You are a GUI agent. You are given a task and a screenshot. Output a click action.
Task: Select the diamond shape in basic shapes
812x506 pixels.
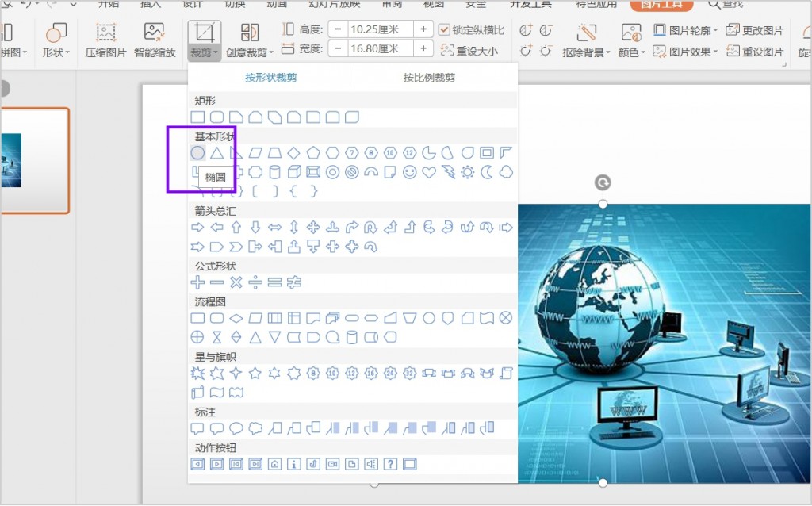tap(293, 153)
